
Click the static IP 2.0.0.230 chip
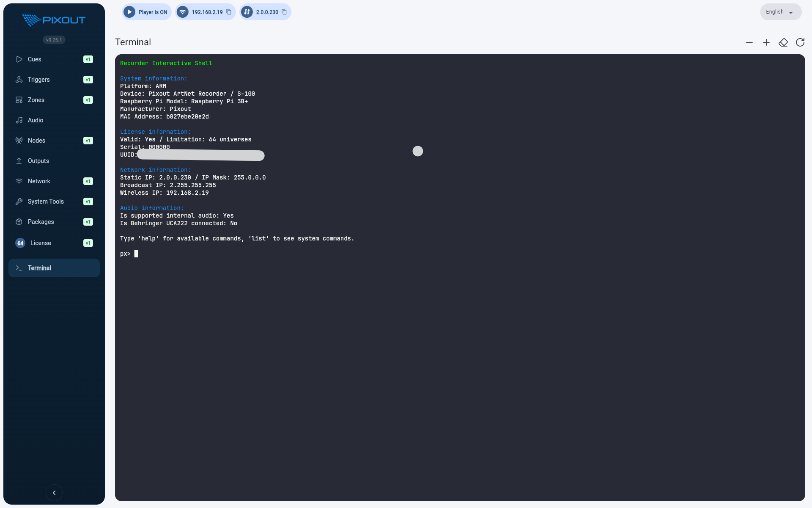pyautogui.click(x=265, y=12)
